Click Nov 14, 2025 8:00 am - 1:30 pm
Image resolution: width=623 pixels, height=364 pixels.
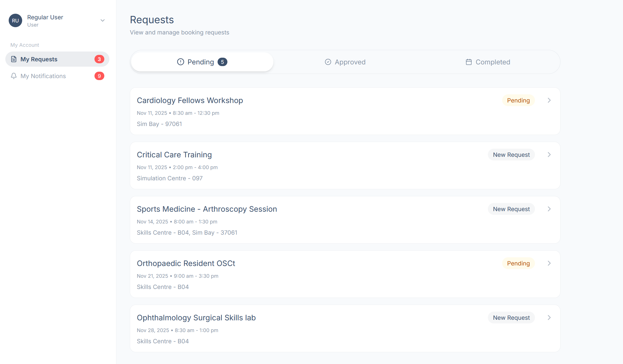coord(177,221)
